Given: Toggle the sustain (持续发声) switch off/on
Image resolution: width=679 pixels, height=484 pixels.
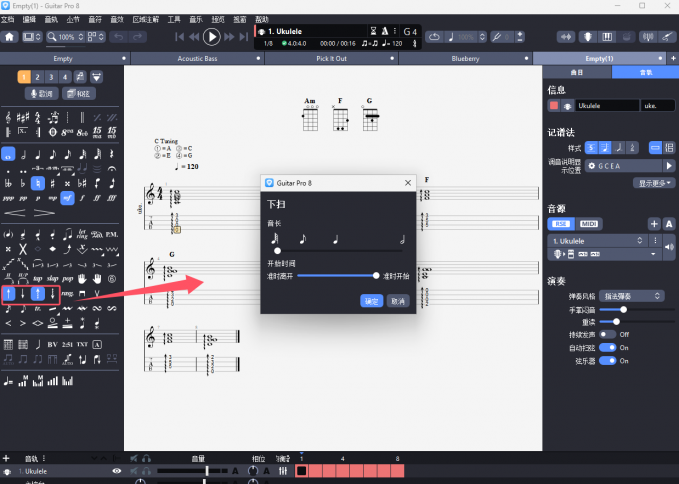Looking at the screenshot, I should (x=606, y=334).
